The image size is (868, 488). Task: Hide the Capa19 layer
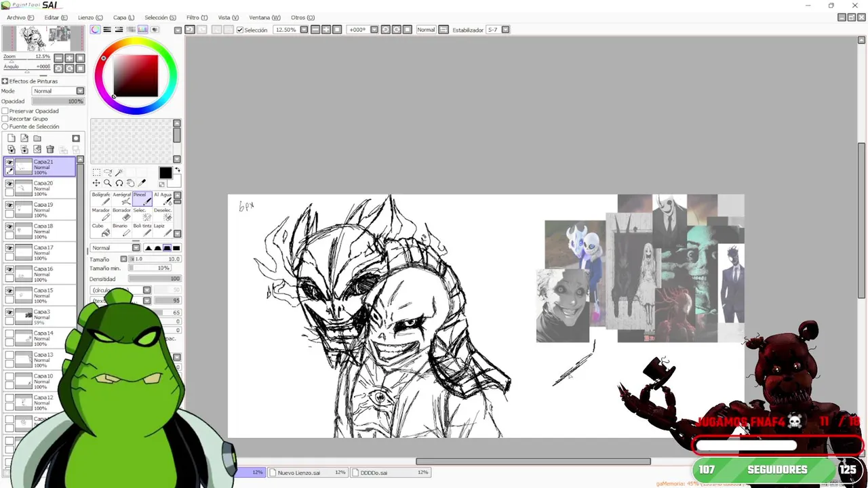pyautogui.click(x=9, y=205)
